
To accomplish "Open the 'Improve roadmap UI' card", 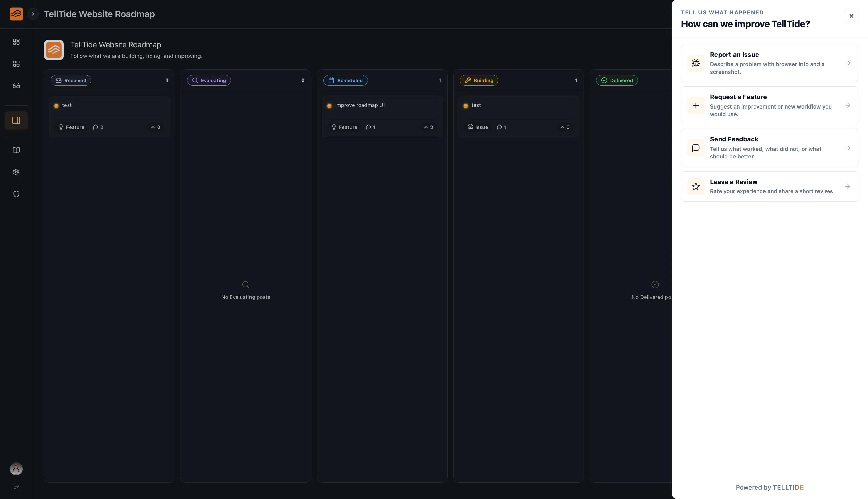I will 382,117.
